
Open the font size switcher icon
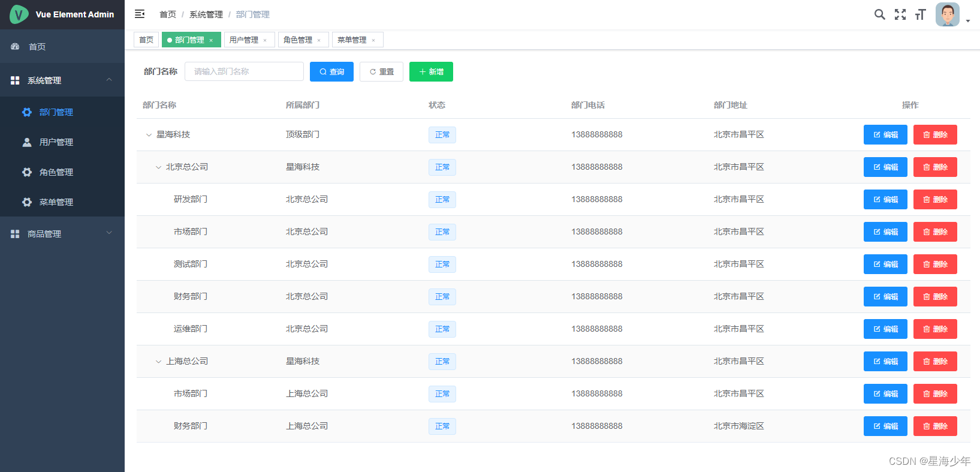pyautogui.click(x=921, y=14)
